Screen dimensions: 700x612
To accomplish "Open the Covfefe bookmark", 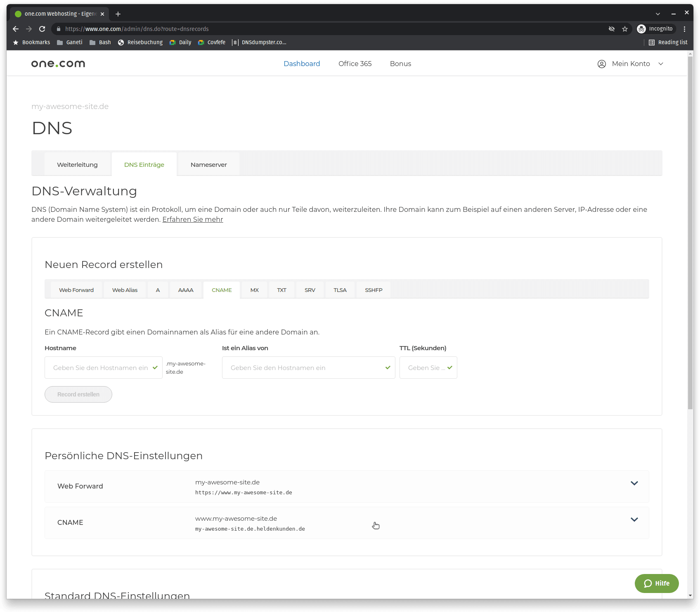I will pos(212,43).
